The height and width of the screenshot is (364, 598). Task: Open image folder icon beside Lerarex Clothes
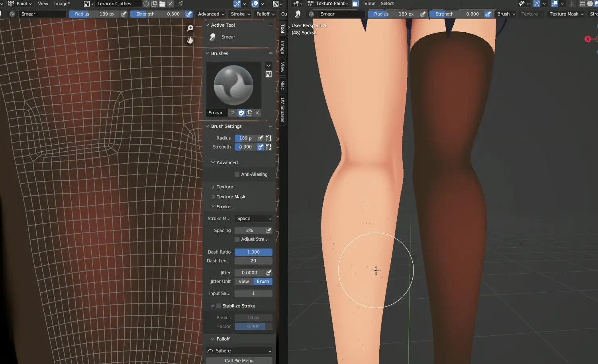coord(162,4)
